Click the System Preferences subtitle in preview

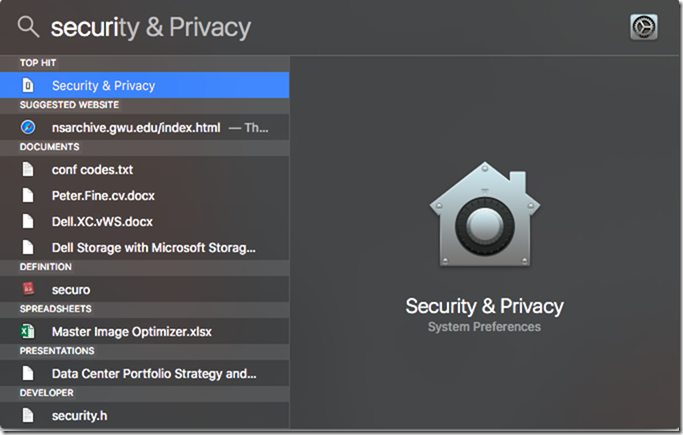pyautogui.click(x=484, y=327)
